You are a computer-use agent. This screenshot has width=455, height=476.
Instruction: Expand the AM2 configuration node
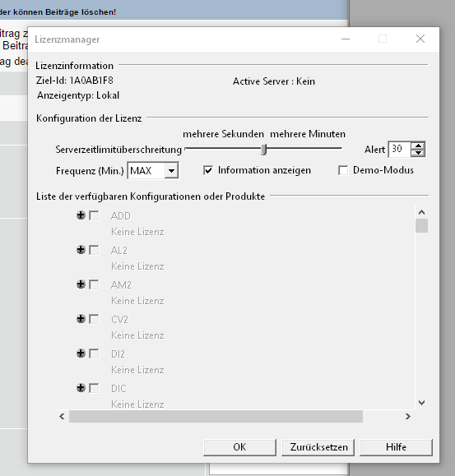coord(81,284)
